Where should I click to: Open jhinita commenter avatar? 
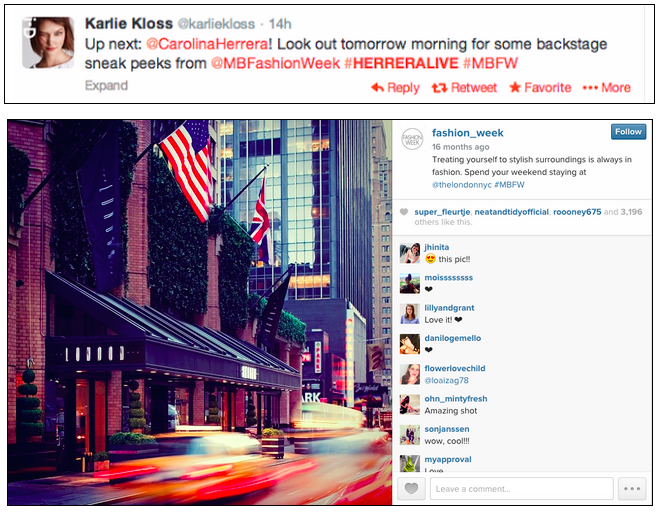[x=410, y=253]
